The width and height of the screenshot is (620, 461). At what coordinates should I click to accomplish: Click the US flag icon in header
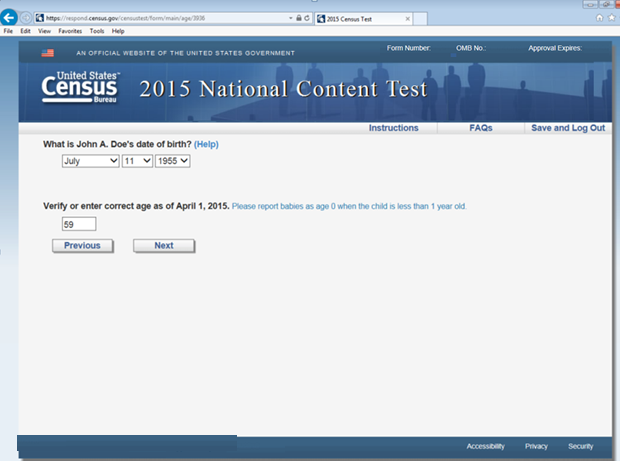47,53
